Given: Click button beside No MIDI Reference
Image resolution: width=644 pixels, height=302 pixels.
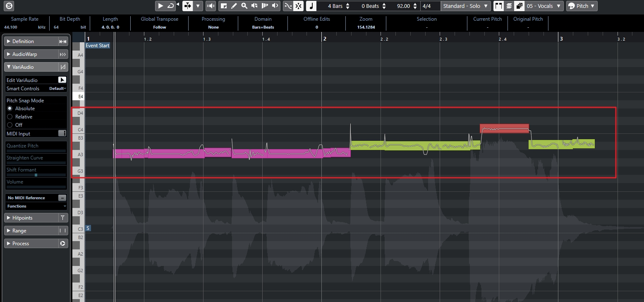Looking at the screenshot, I should tap(62, 198).
